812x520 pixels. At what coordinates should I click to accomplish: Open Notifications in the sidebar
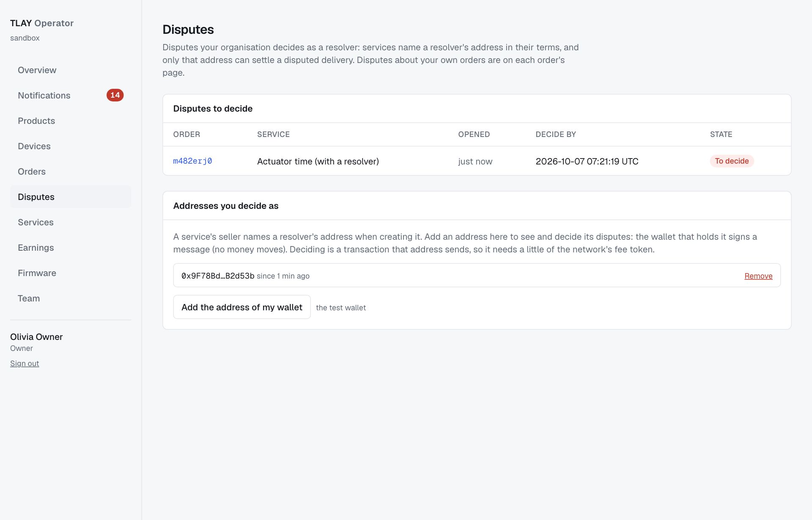tap(71, 96)
